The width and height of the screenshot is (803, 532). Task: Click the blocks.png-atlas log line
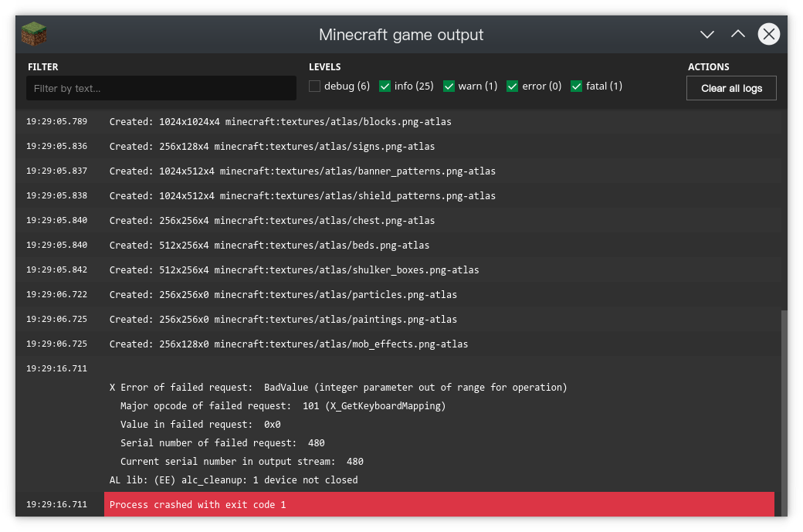[x=280, y=122]
